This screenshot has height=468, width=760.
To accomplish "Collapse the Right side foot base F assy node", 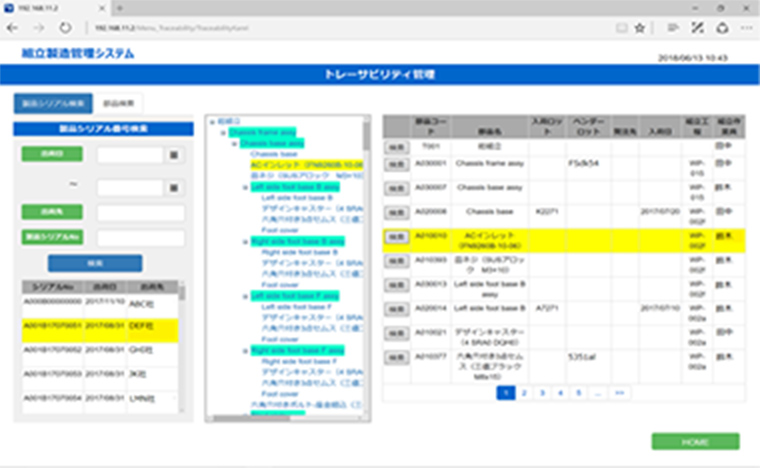I will [245, 350].
